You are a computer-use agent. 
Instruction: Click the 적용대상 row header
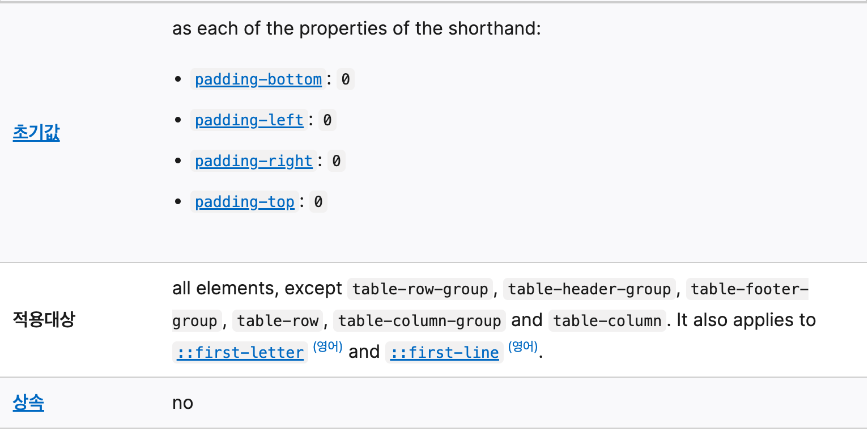pos(44,320)
